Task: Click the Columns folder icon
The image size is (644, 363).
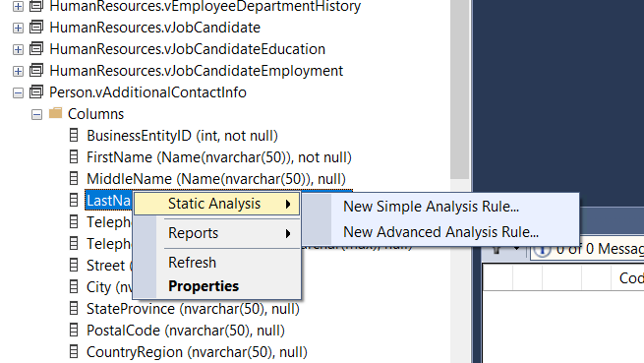Action: pyautogui.click(x=55, y=113)
